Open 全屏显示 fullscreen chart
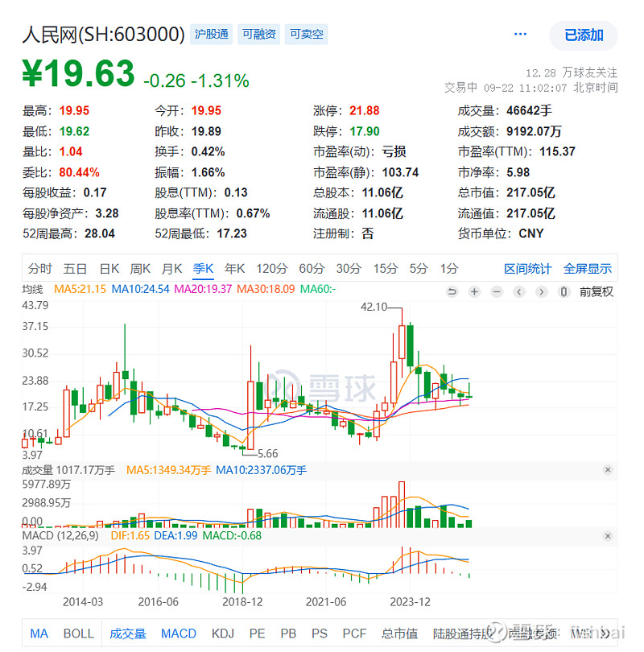644x652 pixels. [588, 269]
